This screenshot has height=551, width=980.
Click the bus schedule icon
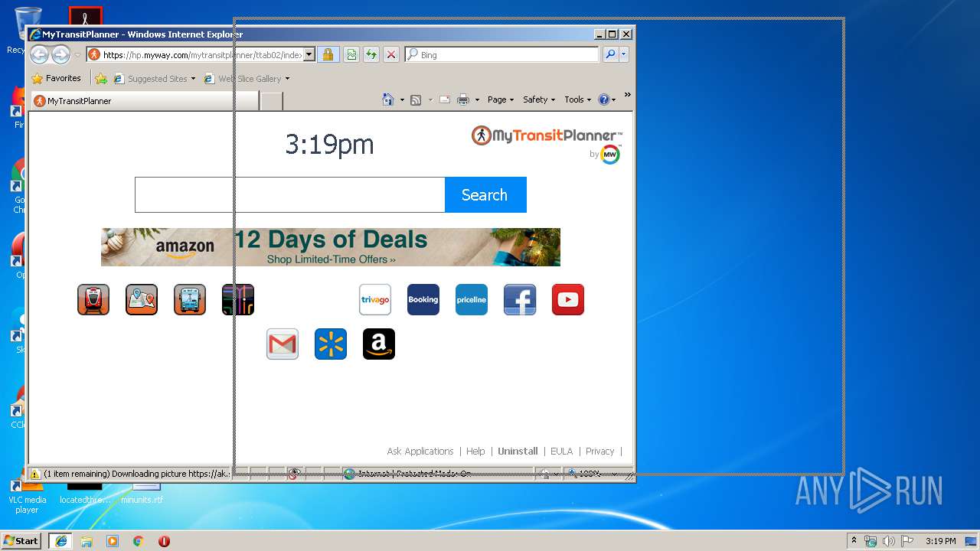pyautogui.click(x=190, y=299)
